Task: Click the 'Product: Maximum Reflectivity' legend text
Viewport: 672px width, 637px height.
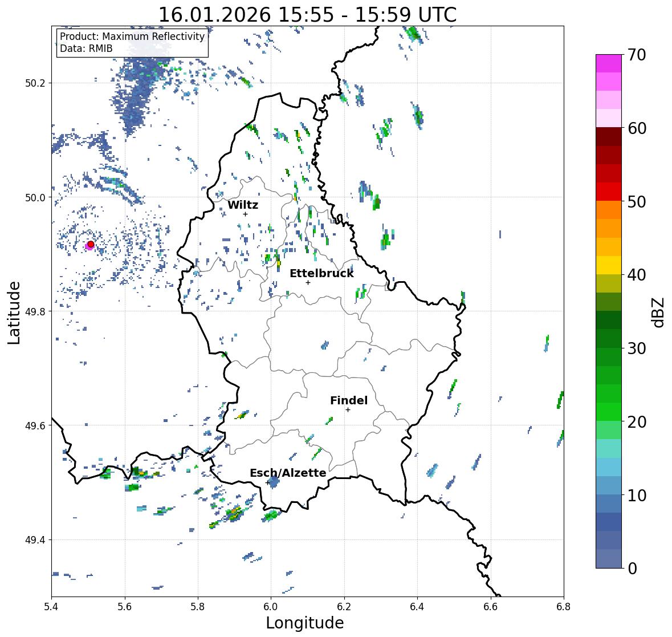Action: pos(132,36)
